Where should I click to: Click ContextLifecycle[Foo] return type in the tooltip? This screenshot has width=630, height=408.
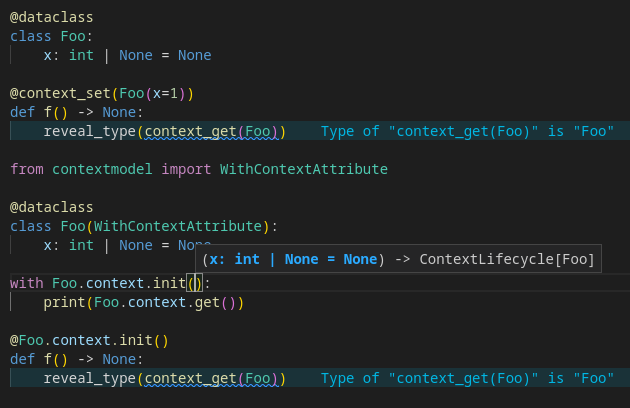507,260
